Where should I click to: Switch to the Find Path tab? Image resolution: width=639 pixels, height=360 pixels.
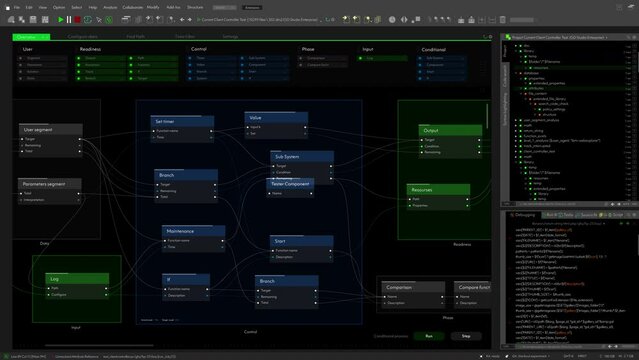click(136, 37)
